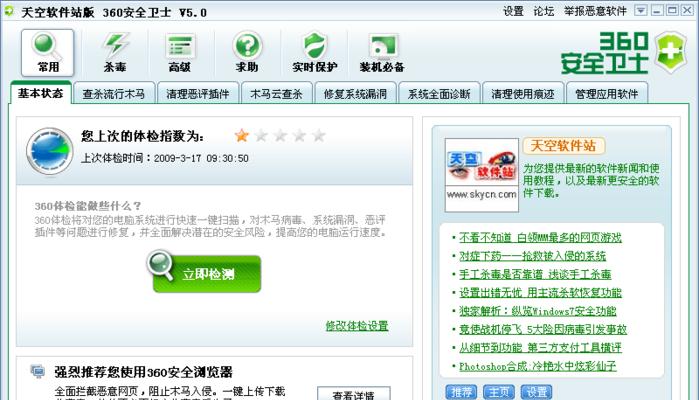
Task: Click the text 上次体检时间：2009-3-17 09:30:50
Action: pos(164,158)
